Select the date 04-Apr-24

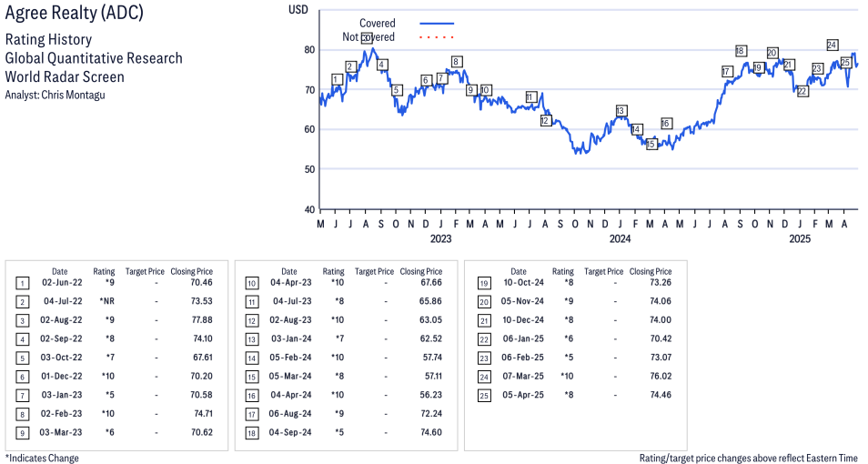click(x=291, y=395)
